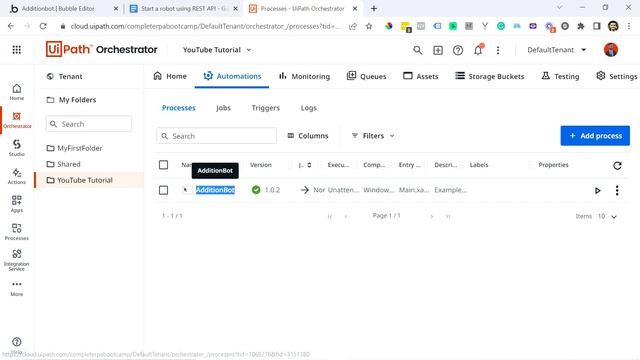Click the browser address bar
The height and width of the screenshot is (360, 640).
tap(205, 26)
